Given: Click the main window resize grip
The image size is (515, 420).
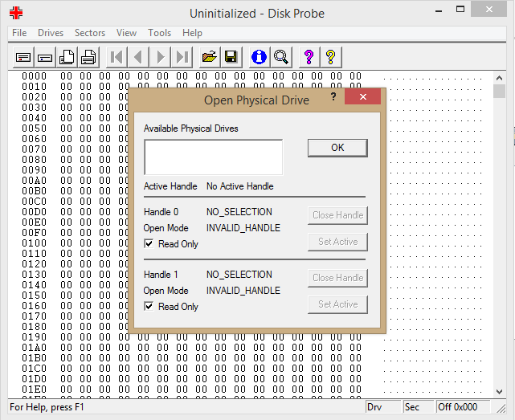Looking at the screenshot, I should coord(501,408).
